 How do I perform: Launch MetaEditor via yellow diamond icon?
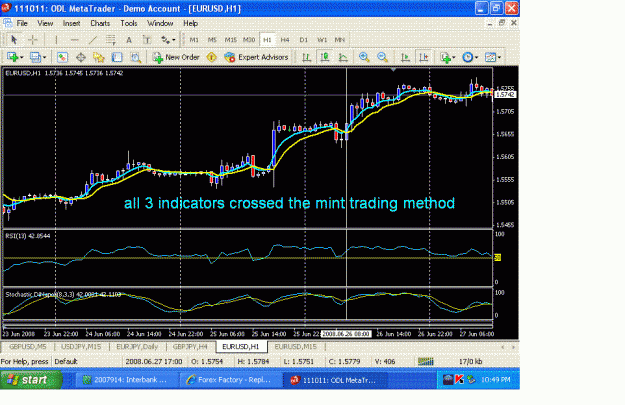pyautogui.click(x=212, y=57)
